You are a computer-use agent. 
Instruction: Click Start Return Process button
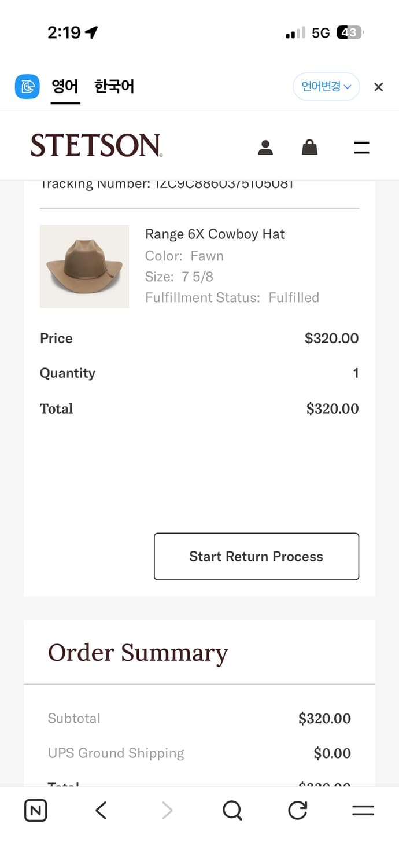[256, 556]
